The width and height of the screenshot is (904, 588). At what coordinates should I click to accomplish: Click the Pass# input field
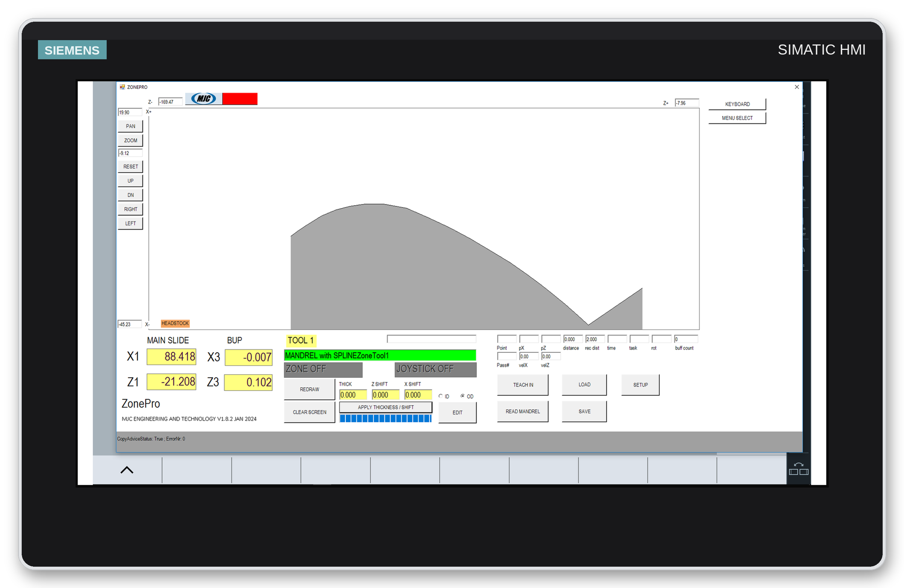tap(507, 356)
